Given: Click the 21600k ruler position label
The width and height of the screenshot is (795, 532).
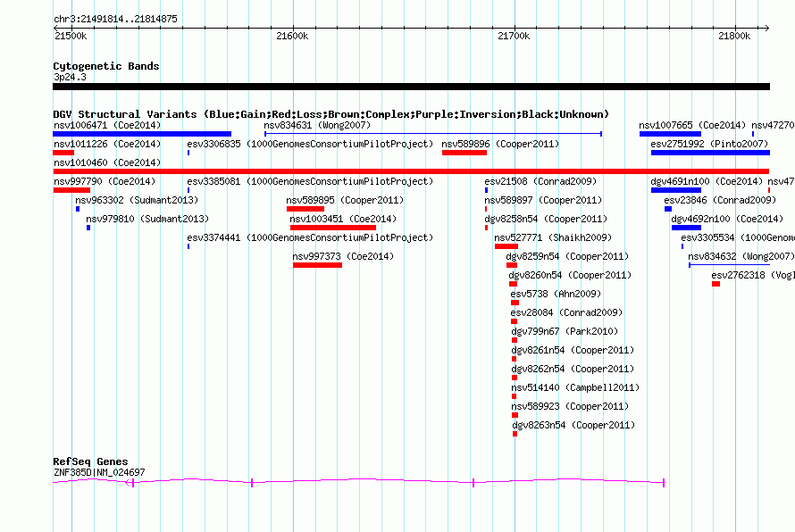Looking at the screenshot, I should [x=292, y=36].
